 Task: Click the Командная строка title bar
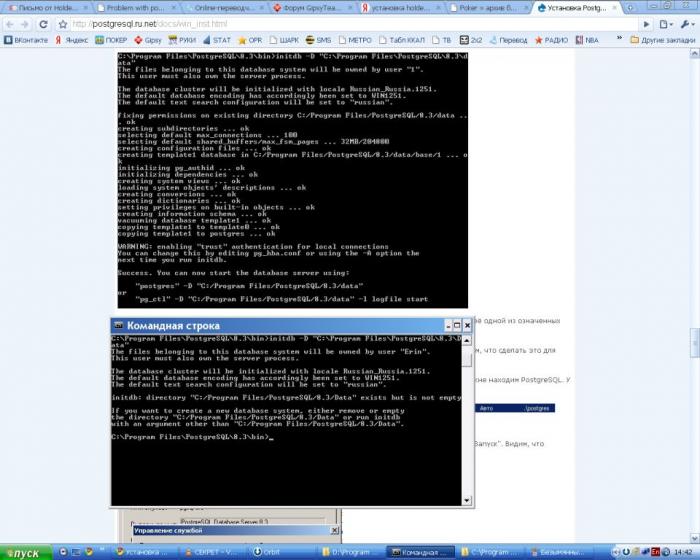point(292,326)
